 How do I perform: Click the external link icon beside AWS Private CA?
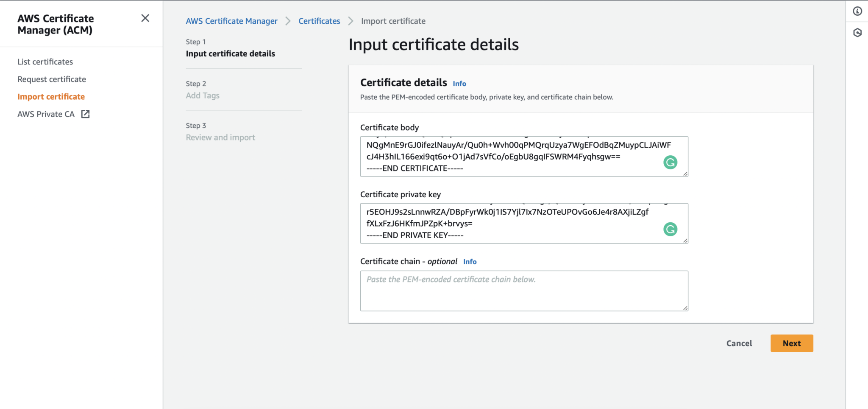[x=85, y=114]
